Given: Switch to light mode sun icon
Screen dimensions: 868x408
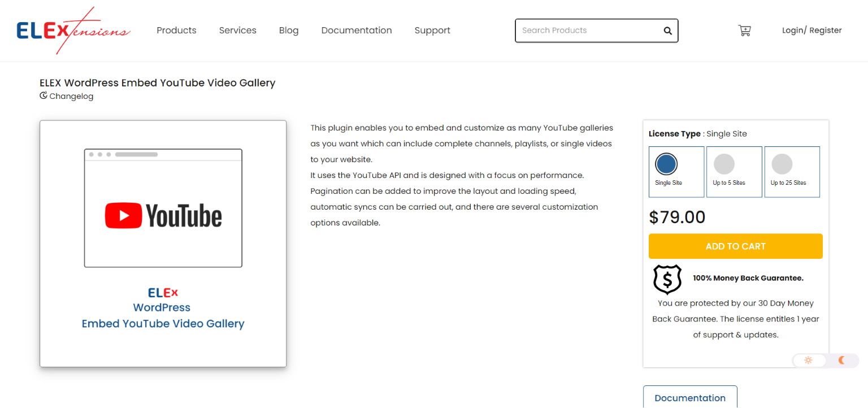Looking at the screenshot, I should click(808, 361).
